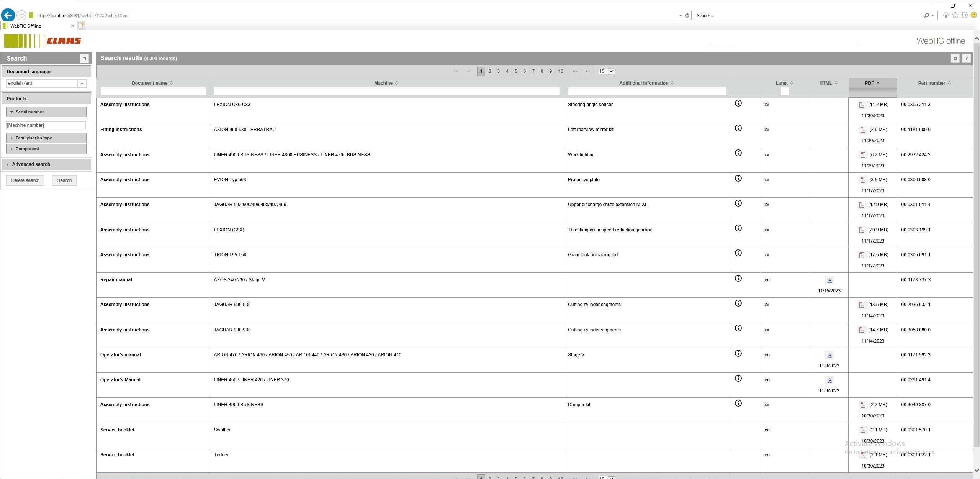This screenshot has width=980, height=479.
Task: Open HTML document for AXOS 240-230 repair manual
Action: click(829, 280)
